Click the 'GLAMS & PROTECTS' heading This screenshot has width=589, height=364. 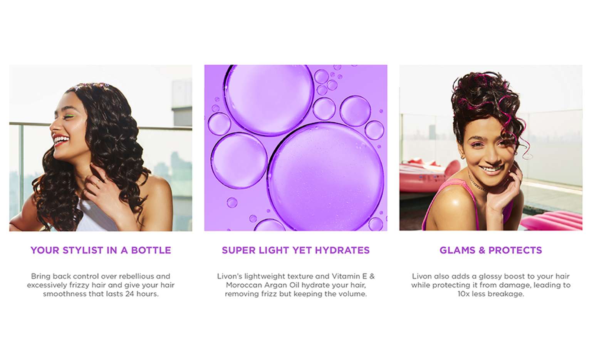(491, 250)
